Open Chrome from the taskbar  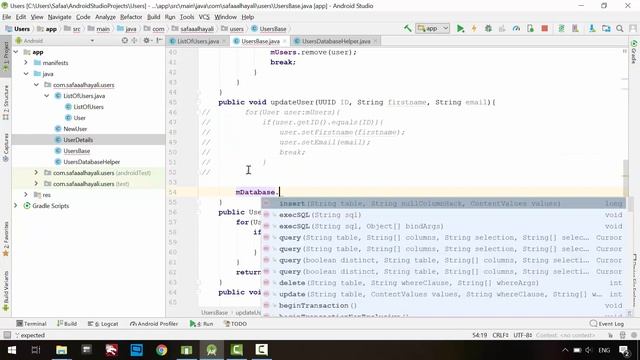click(162, 350)
